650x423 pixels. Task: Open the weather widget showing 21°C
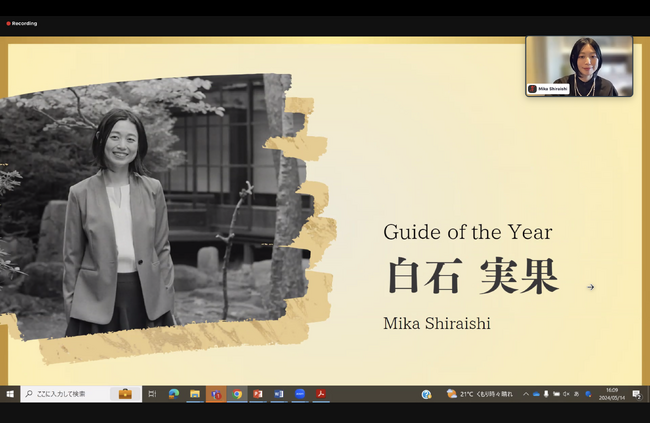(x=480, y=394)
